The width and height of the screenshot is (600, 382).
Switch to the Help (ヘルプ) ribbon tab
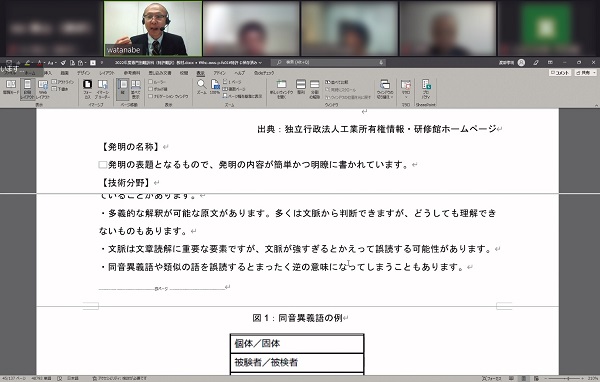(x=240, y=73)
